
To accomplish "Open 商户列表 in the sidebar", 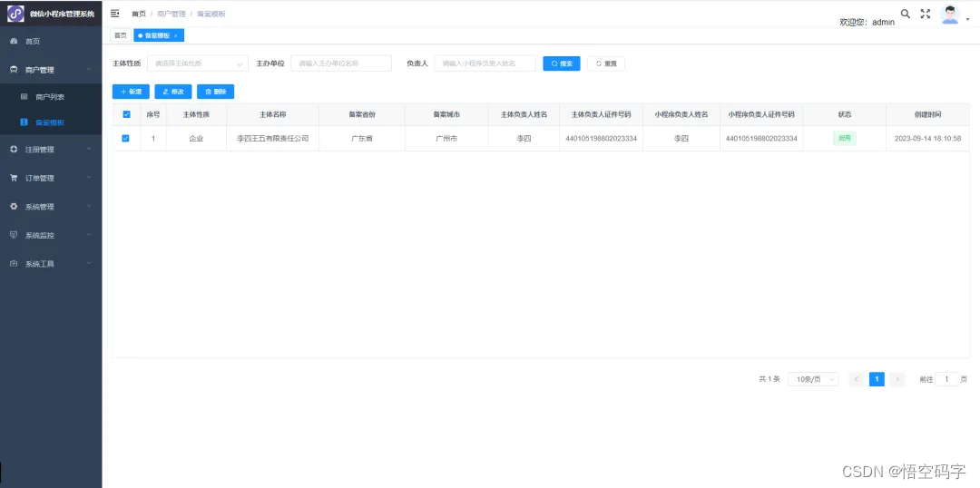I will pyautogui.click(x=51, y=97).
